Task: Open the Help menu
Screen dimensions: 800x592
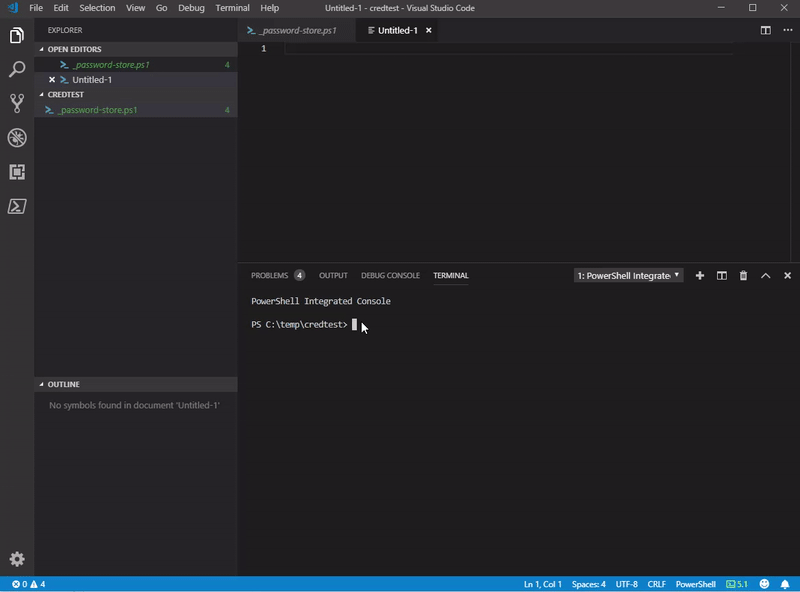Action: tap(269, 8)
